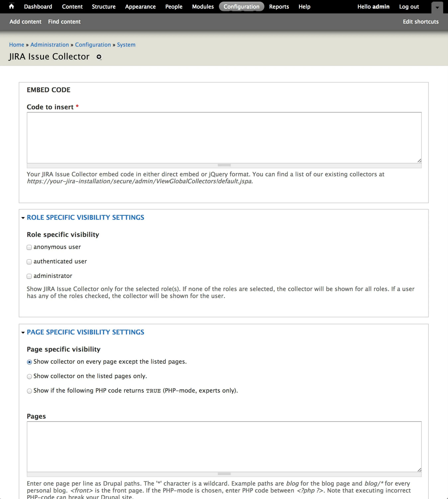
Task: Toggle the shortcut drawer arrow icon
Action: tap(437, 7)
